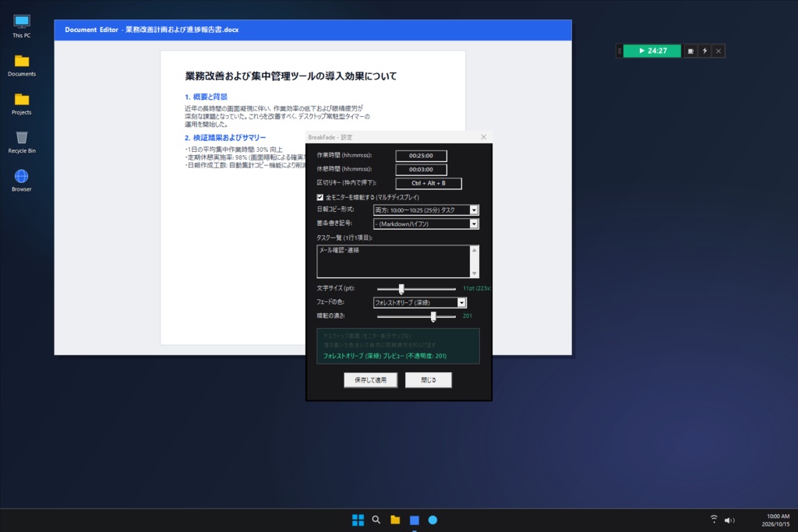Click the darkness value 201 label

[468, 315]
